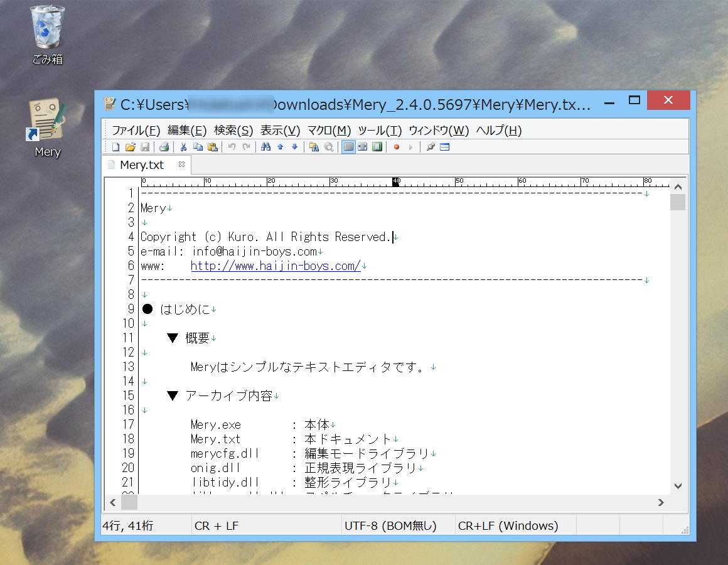
Task: Click the Paste toolbar icon
Action: (x=213, y=146)
